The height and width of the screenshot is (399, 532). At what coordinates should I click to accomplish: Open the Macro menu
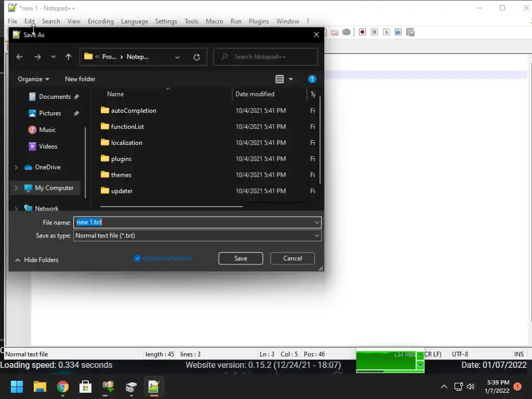tap(215, 21)
